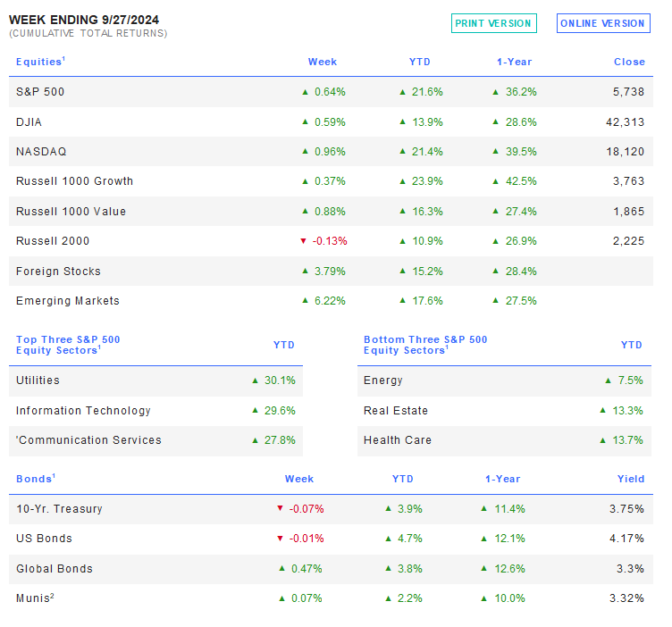
Task: Click the Week Ending 9/27/2024 title
Action: pos(84,20)
